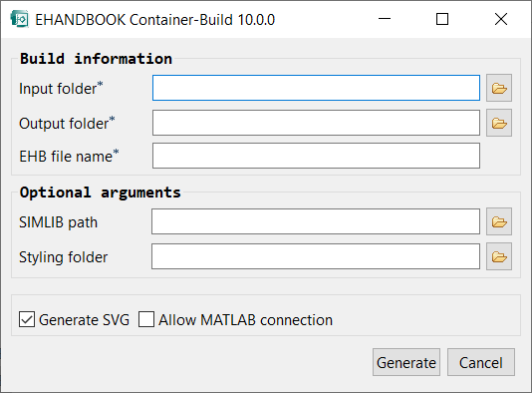Click the EHANDBOOK Container-Build title bar text
Image resolution: width=532 pixels, height=393 pixels.
(155, 20)
